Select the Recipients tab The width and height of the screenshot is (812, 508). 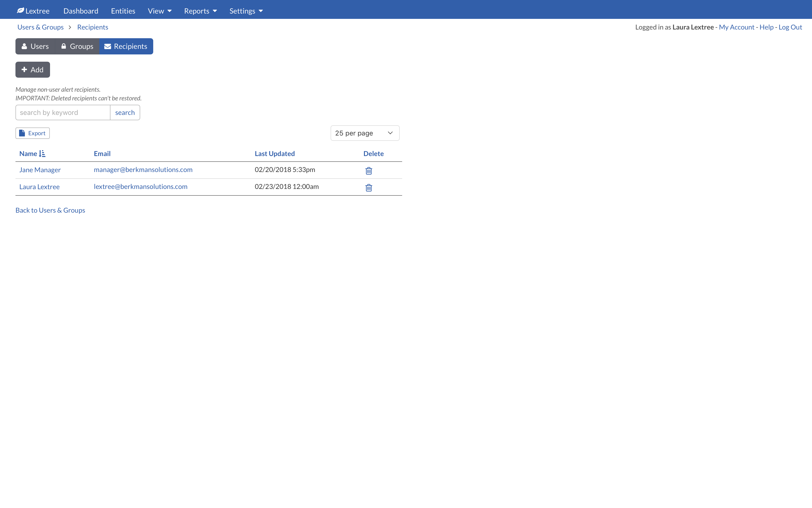click(126, 46)
